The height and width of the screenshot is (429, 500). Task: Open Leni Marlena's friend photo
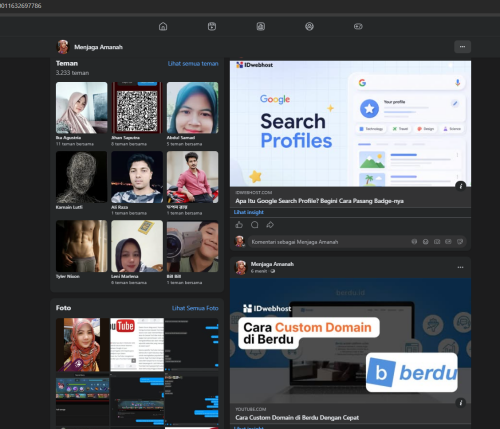click(137, 246)
